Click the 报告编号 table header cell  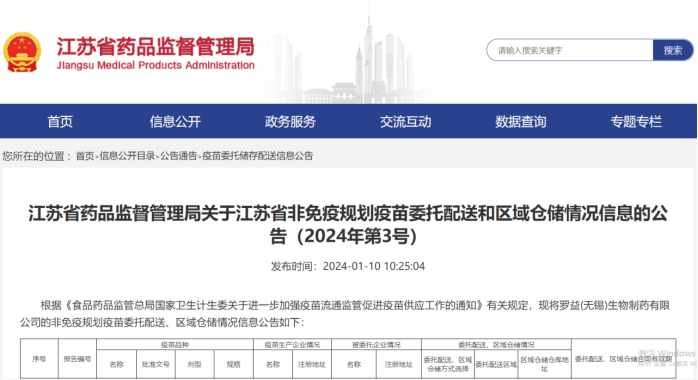(77, 359)
